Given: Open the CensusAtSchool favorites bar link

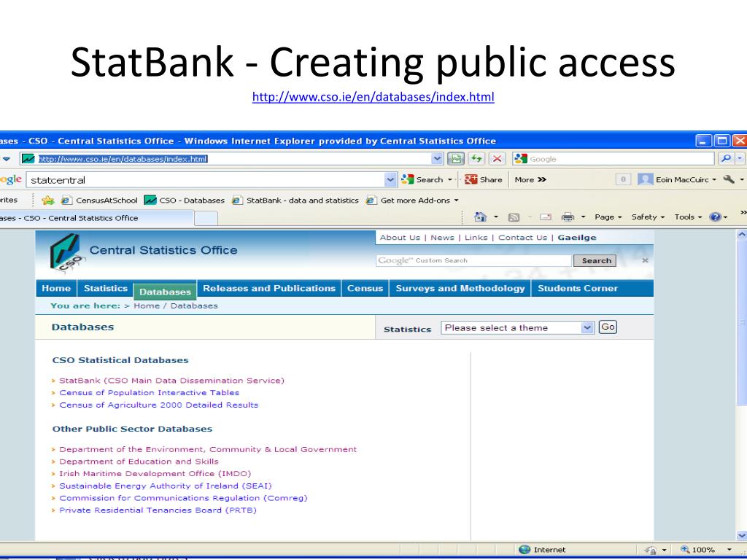Looking at the screenshot, I should [99, 201].
